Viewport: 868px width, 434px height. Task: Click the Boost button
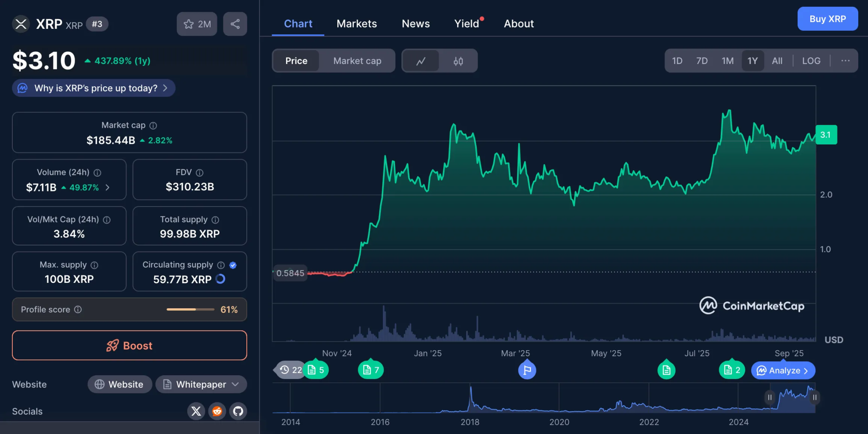pos(129,346)
